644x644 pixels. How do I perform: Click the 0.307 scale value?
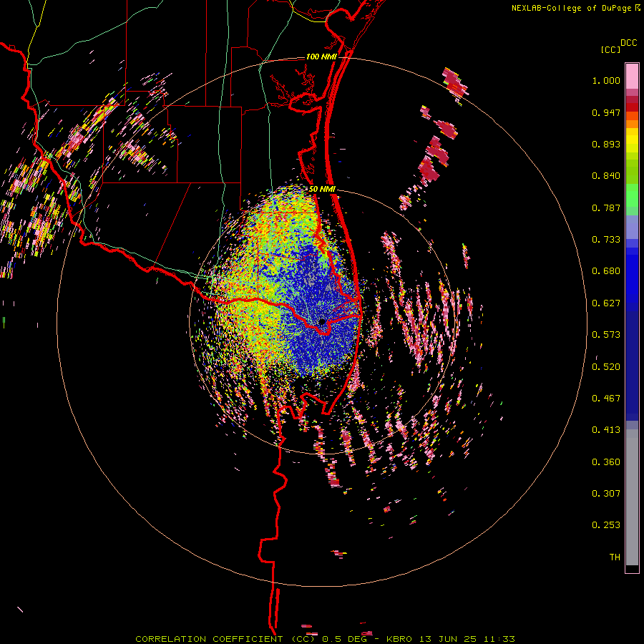pyautogui.click(x=606, y=494)
